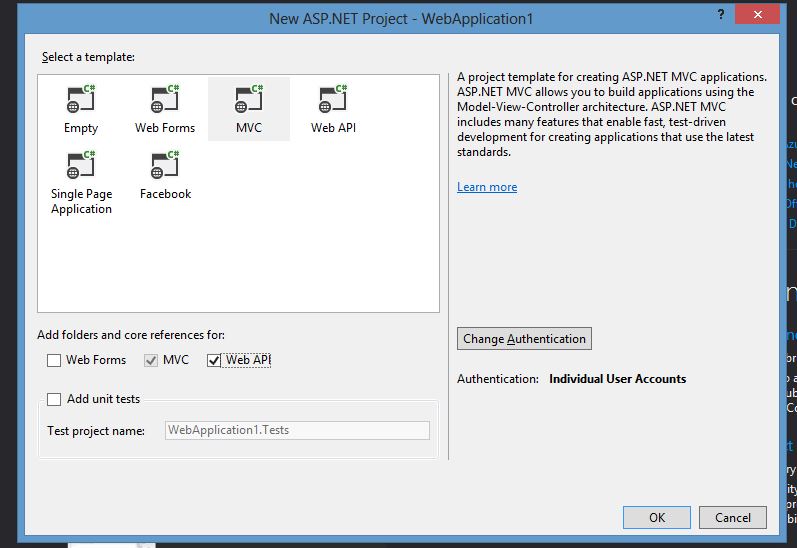The height and width of the screenshot is (548, 797).
Task: Select the MVC project template icon
Action: (x=249, y=99)
